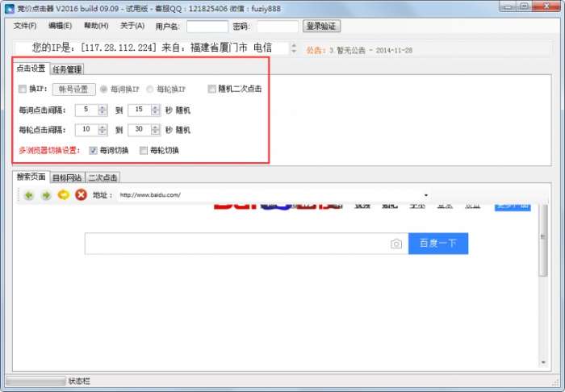Click the 登录验证 button
The width and height of the screenshot is (565, 392).
[x=321, y=26]
